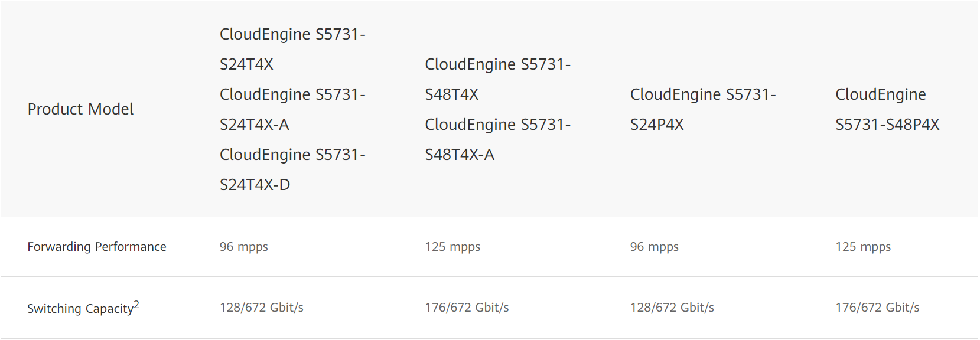Select the CloudEngine S5731-S48T4X-A model entry
Viewport: 980px width, 340px height.
point(497,139)
